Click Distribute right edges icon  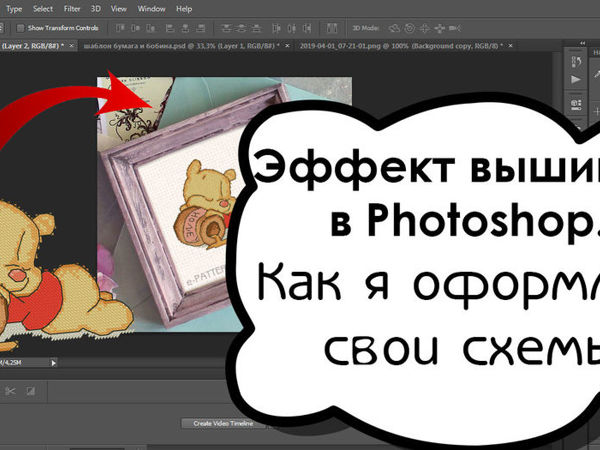tap(307, 28)
